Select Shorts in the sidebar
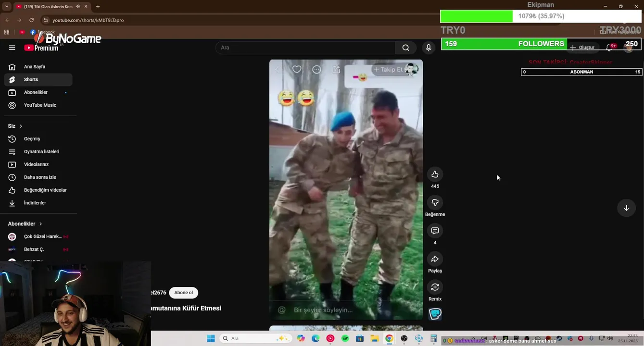 (x=38, y=79)
